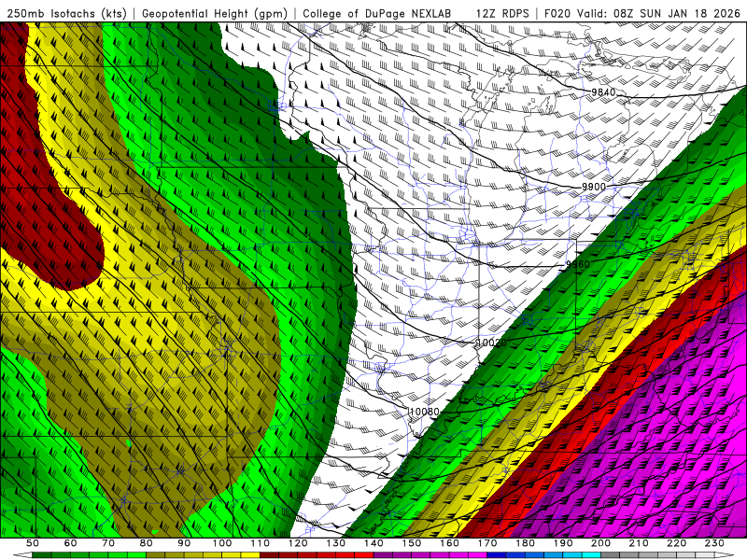Click the '60' colorbar scale label

point(70,543)
